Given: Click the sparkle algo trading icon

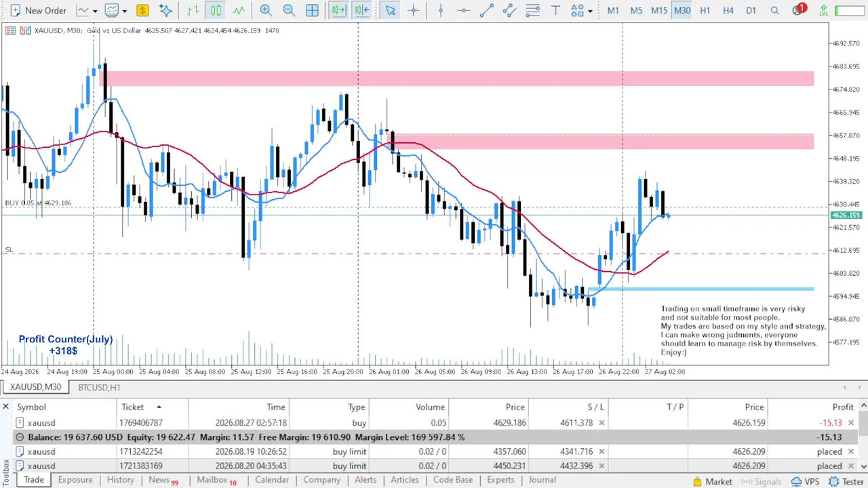Looking at the screenshot, I should click(165, 10).
